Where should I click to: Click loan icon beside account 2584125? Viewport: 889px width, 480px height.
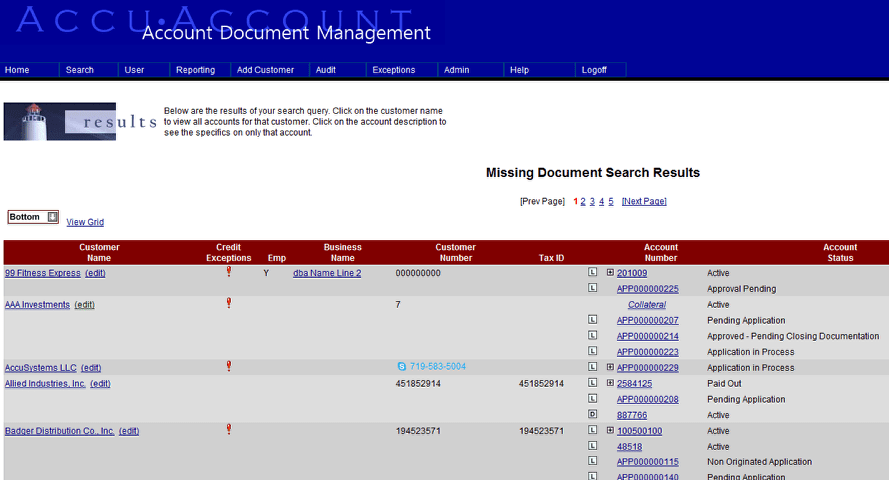tap(592, 383)
